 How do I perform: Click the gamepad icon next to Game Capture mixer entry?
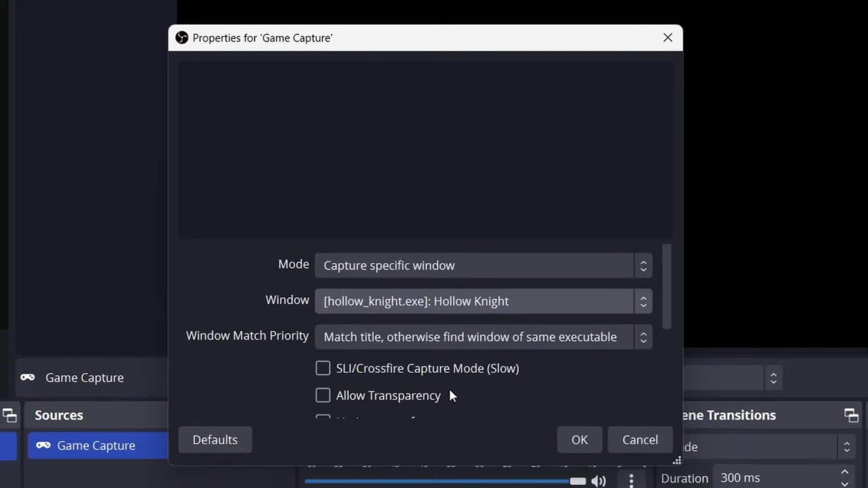[27, 377]
